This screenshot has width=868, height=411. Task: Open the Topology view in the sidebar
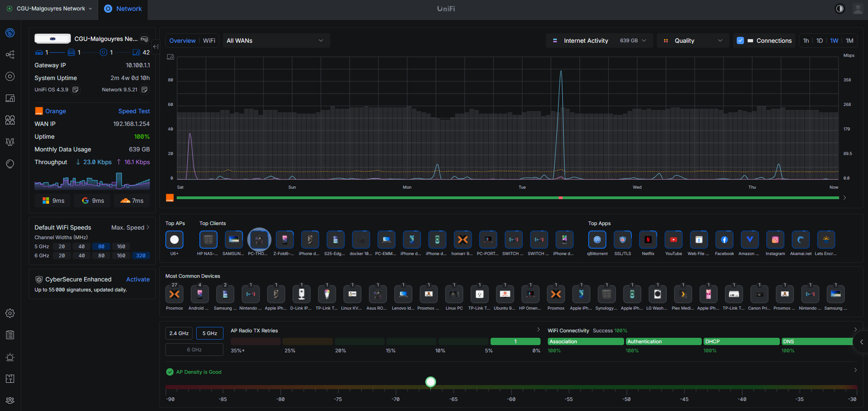tap(10, 55)
